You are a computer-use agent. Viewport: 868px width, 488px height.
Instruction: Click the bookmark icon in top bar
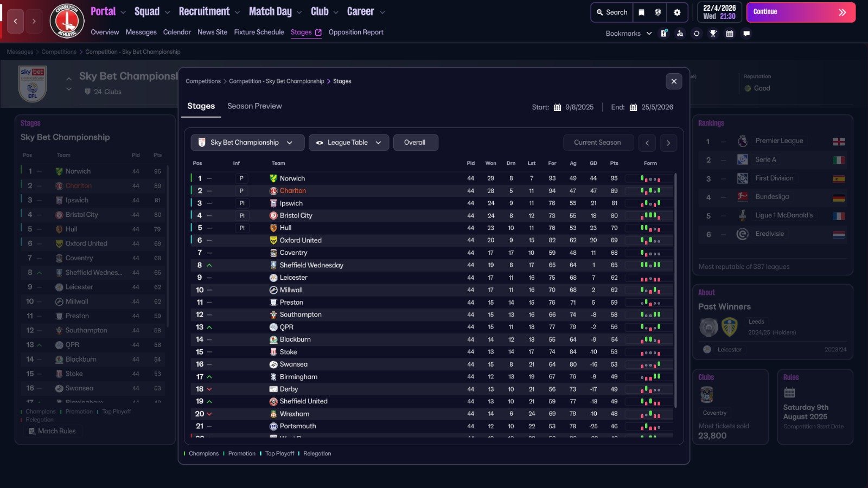coord(641,12)
